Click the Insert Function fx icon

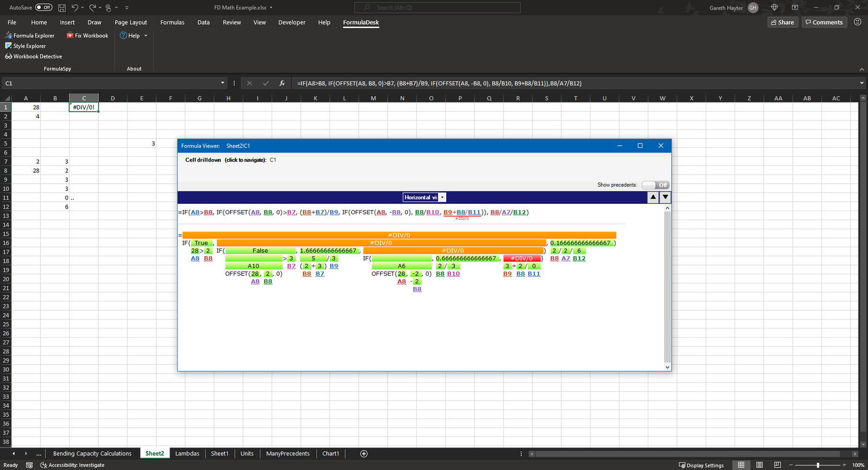click(x=282, y=83)
